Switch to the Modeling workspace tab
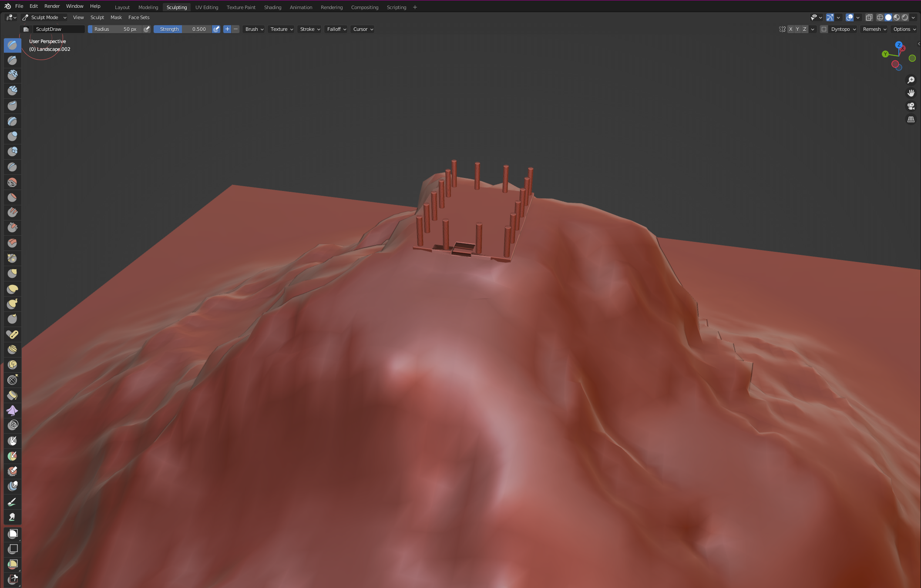 point(148,7)
